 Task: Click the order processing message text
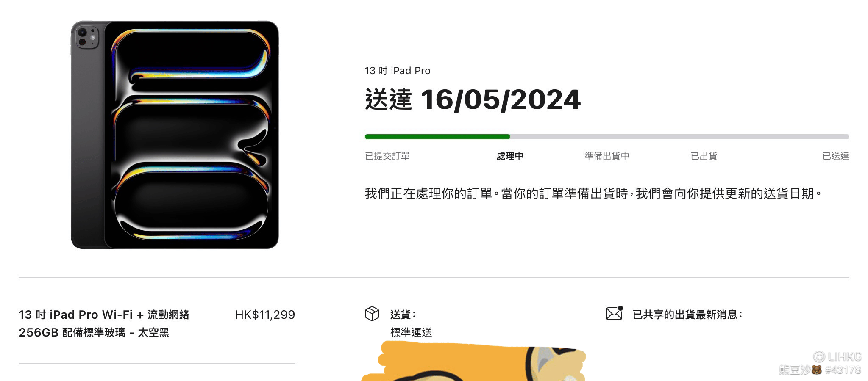click(x=593, y=193)
